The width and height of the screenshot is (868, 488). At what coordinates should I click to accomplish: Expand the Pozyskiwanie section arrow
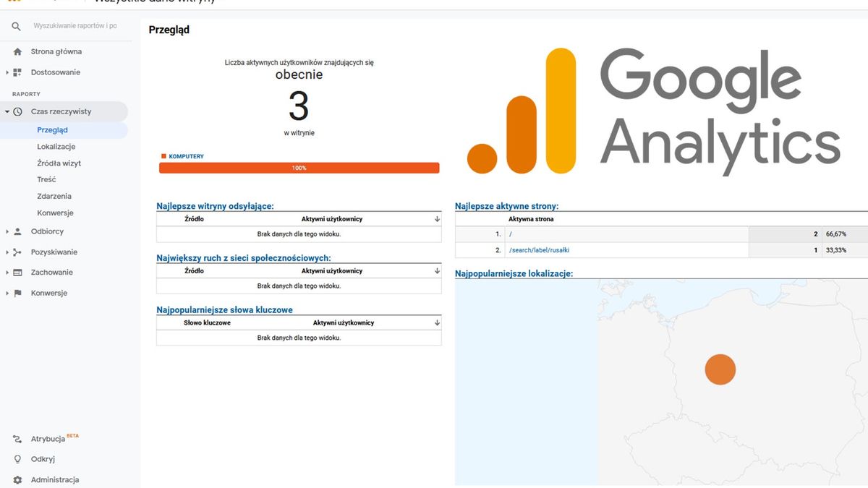tap(7, 252)
